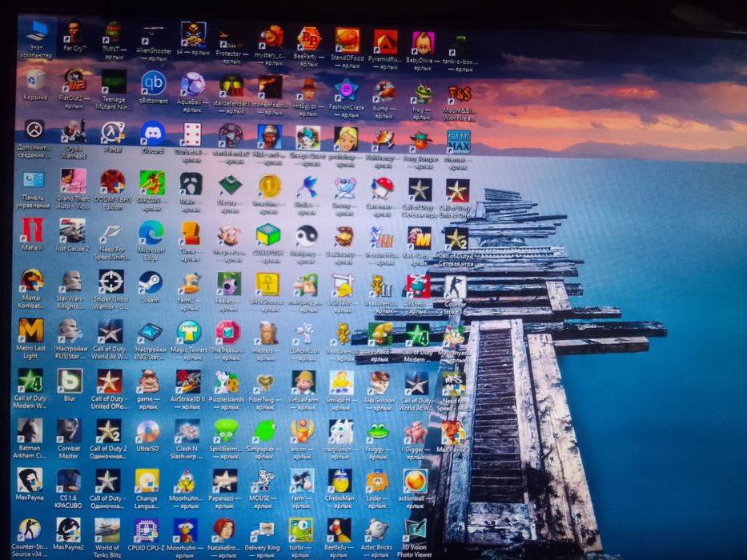This screenshot has width=747, height=560.
Task: Open Панель управления control panel
Action: point(34,180)
